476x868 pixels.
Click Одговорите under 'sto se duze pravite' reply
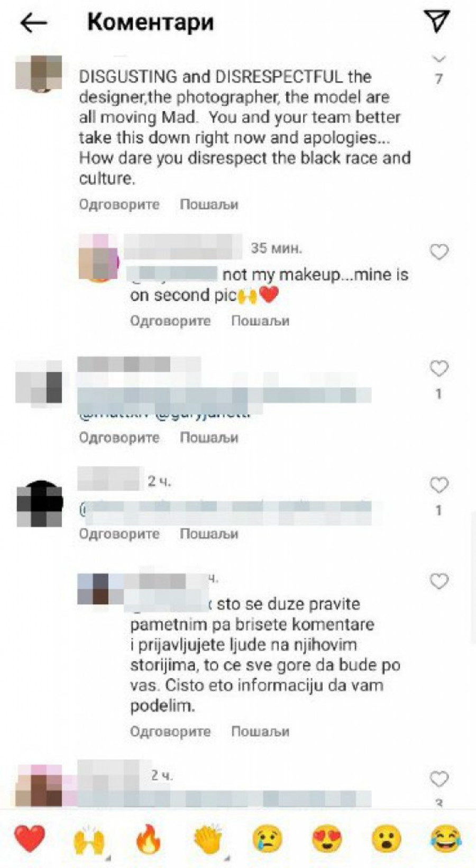(x=170, y=731)
